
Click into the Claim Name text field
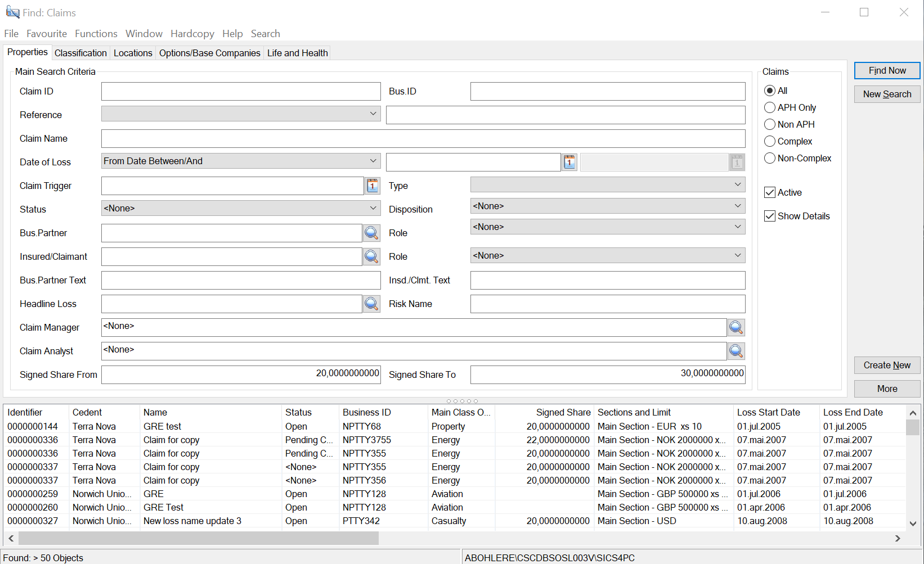(x=423, y=139)
